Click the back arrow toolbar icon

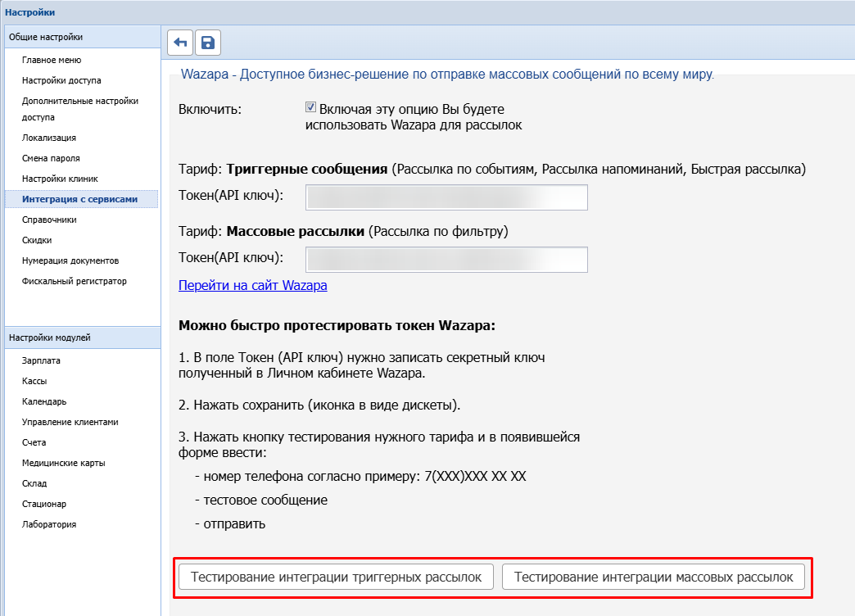(x=180, y=43)
